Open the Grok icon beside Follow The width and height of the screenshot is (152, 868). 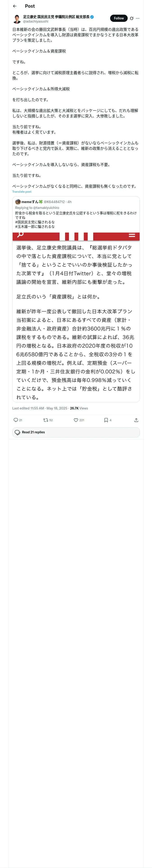pos(132,18)
